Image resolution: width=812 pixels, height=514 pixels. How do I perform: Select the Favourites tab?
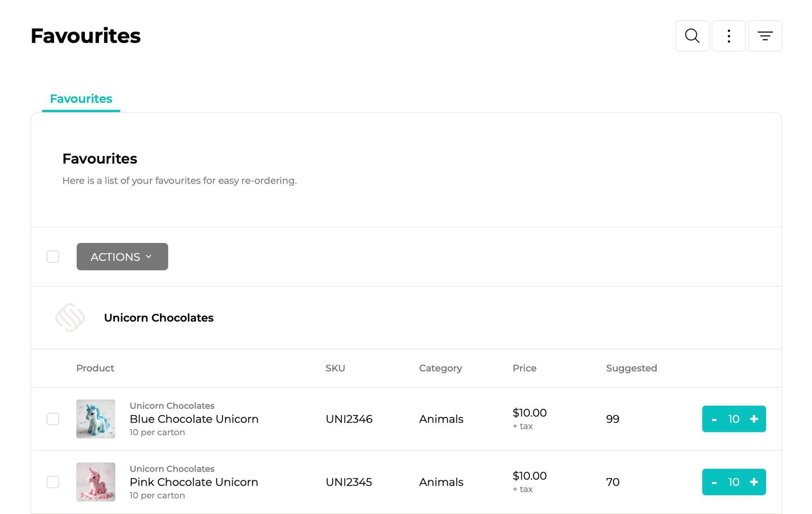tap(81, 99)
